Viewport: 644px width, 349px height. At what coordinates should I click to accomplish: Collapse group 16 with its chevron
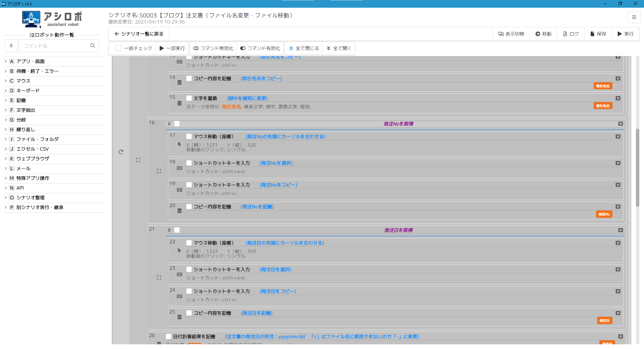169,124
